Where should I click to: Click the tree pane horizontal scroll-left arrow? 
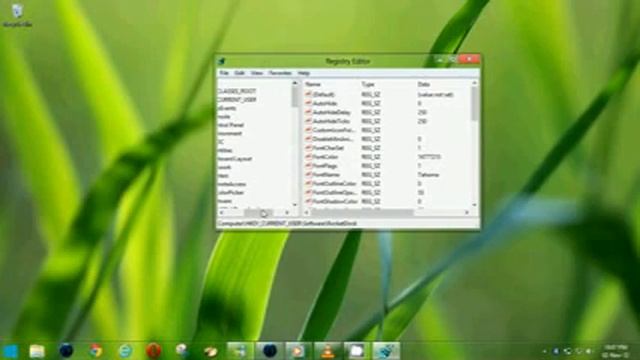coord(222,213)
